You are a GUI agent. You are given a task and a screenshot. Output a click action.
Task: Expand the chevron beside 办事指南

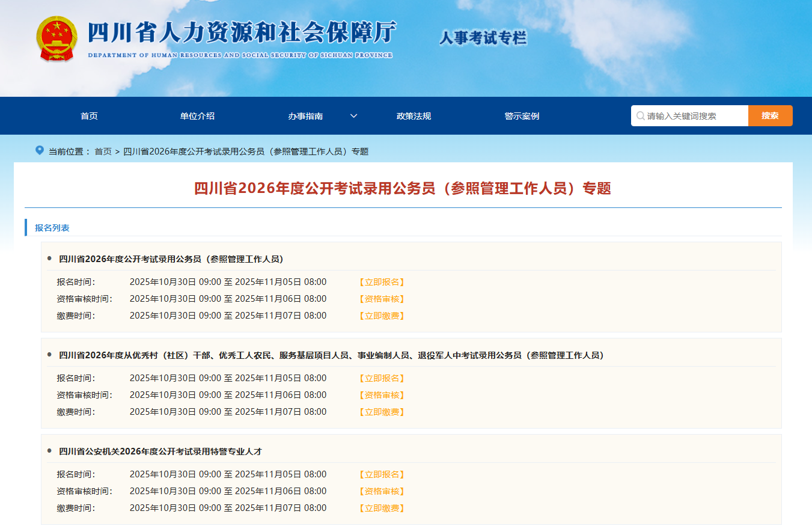[x=353, y=116]
